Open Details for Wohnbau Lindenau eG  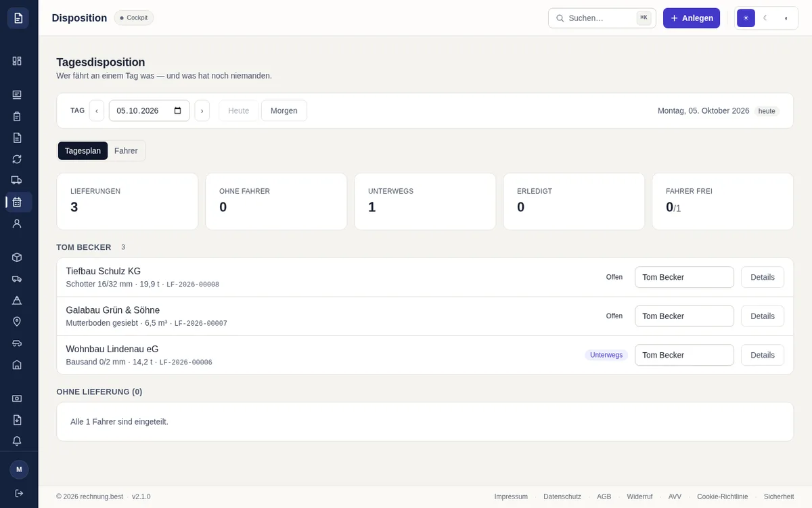pyautogui.click(x=763, y=355)
